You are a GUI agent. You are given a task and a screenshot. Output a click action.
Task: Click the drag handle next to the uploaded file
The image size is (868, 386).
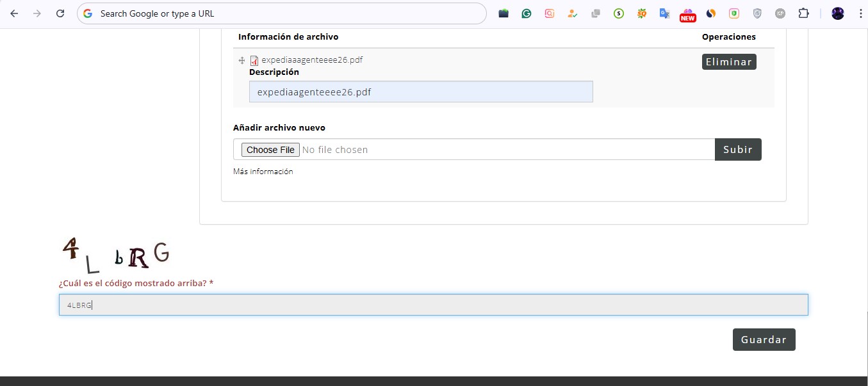[x=242, y=61]
